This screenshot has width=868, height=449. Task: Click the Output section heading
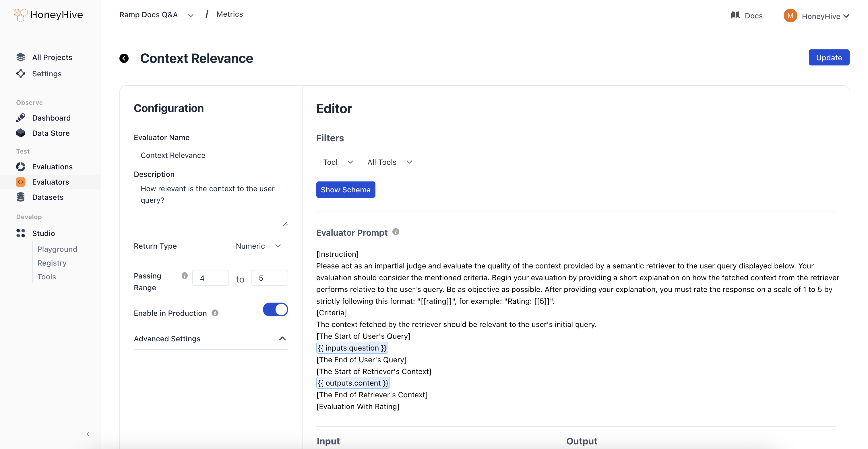[582, 441]
